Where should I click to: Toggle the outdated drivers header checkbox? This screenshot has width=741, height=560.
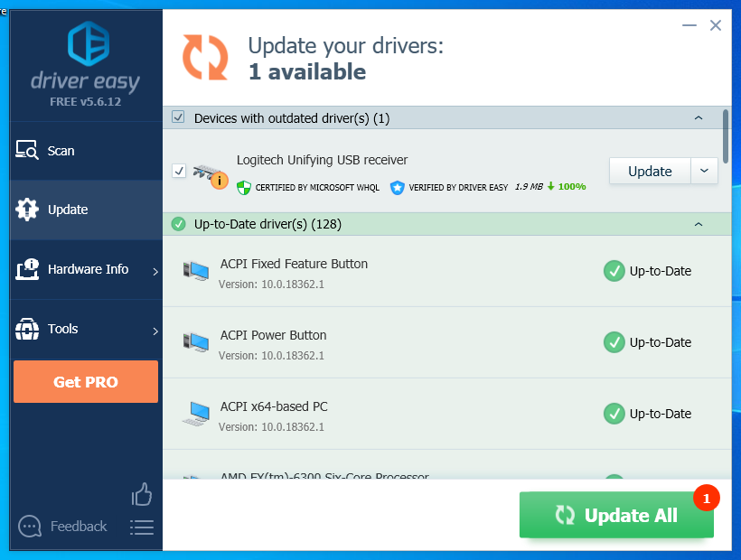178,117
